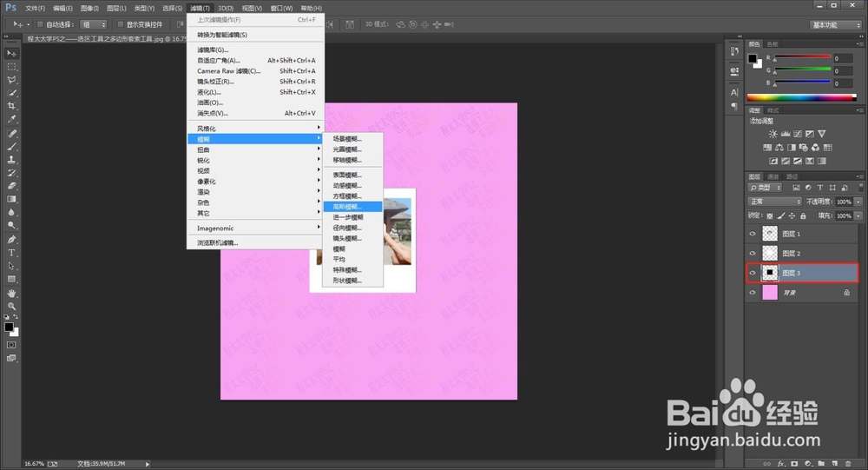
Task: Select the Healing Brush tool
Action: (11, 134)
